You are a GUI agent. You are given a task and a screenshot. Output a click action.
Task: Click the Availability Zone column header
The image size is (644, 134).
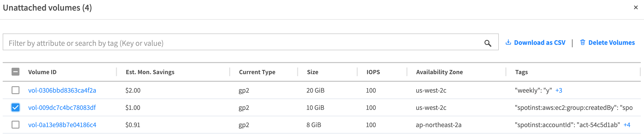[x=439, y=72]
